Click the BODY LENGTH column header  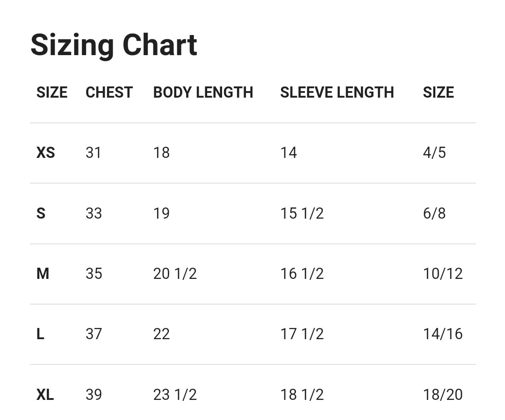pyautogui.click(x=203, y=93)
